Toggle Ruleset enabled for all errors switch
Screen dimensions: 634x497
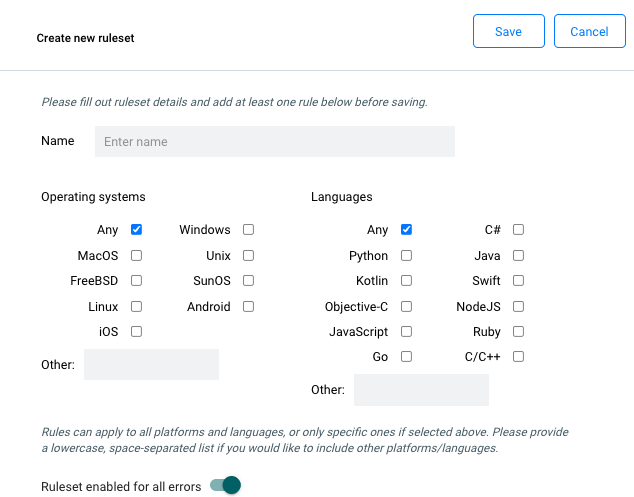point(226,486)
